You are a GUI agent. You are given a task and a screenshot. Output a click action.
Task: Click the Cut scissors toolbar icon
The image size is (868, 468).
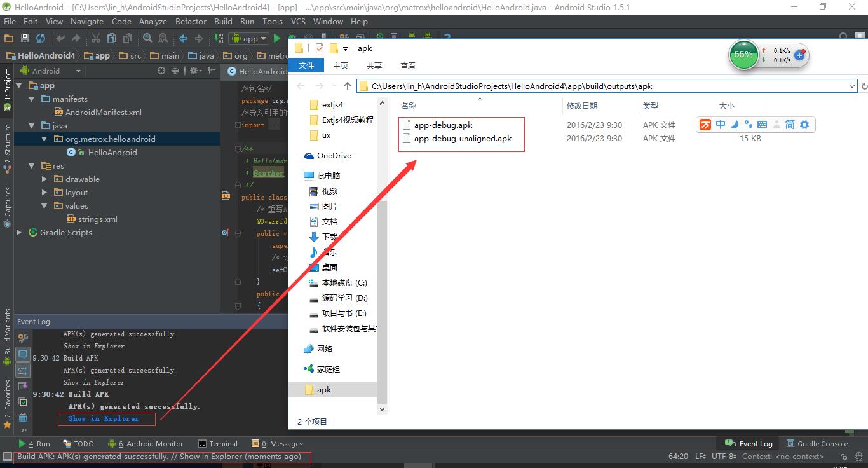(x=96, y=38)
